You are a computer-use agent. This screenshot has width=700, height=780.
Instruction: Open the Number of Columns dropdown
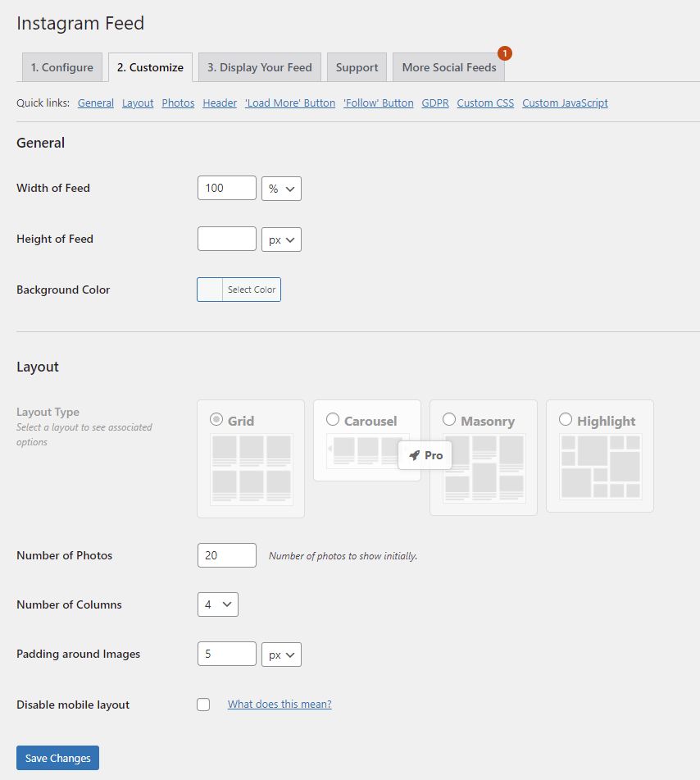[218, 604]
